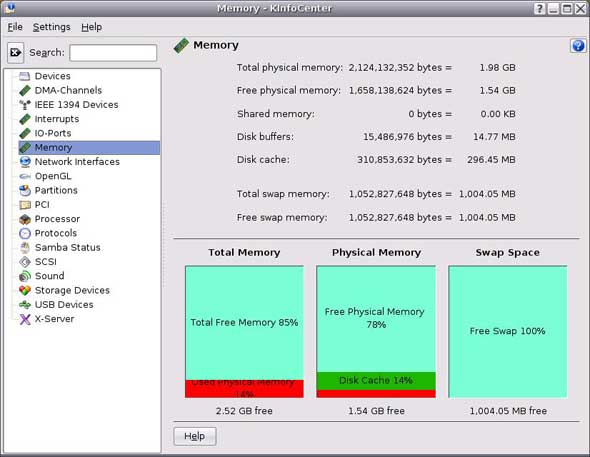This screenshot has height=457, width=590.
Task: Click the Sound speaker icon
Action: pyautogui.click(x=25, y=276)
